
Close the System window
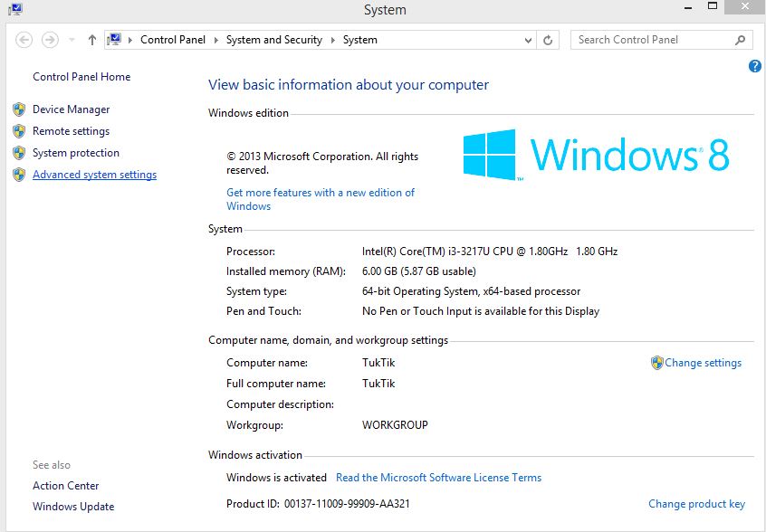pyautogui.click(x=745, y=6)
